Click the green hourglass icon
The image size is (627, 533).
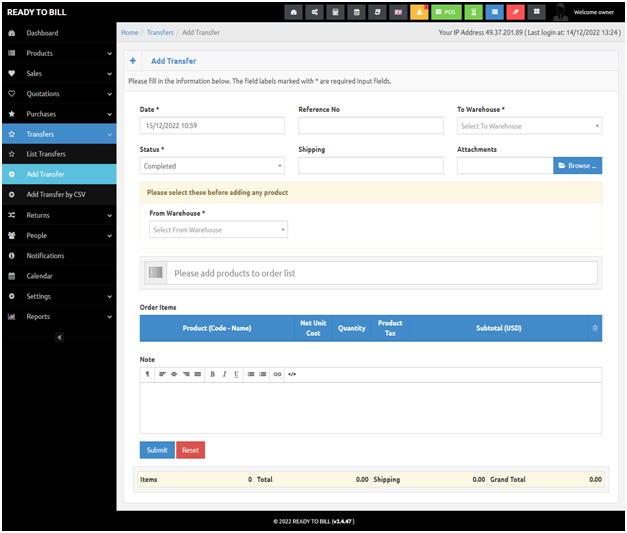tap(473, 12)
